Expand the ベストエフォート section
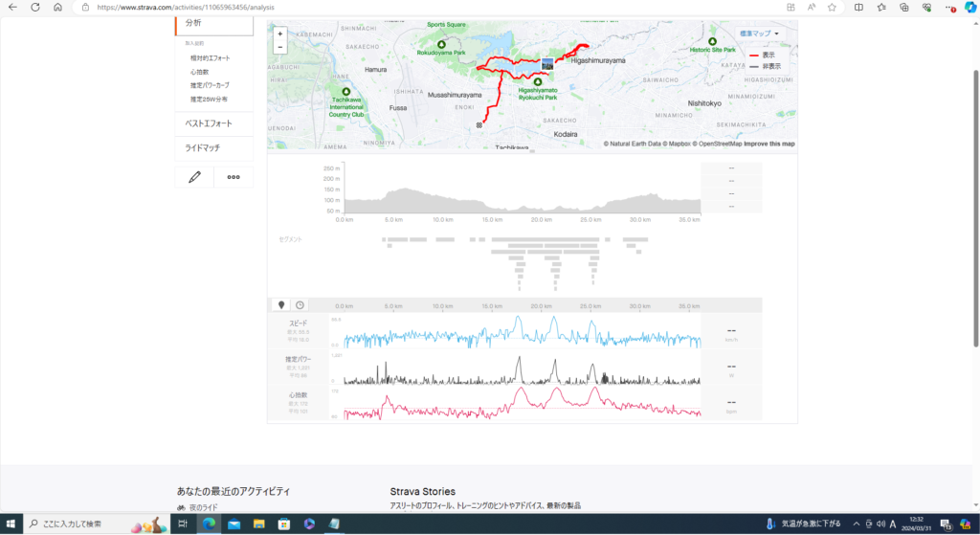This screenshot has width=980, height=535. pos(209,123)
